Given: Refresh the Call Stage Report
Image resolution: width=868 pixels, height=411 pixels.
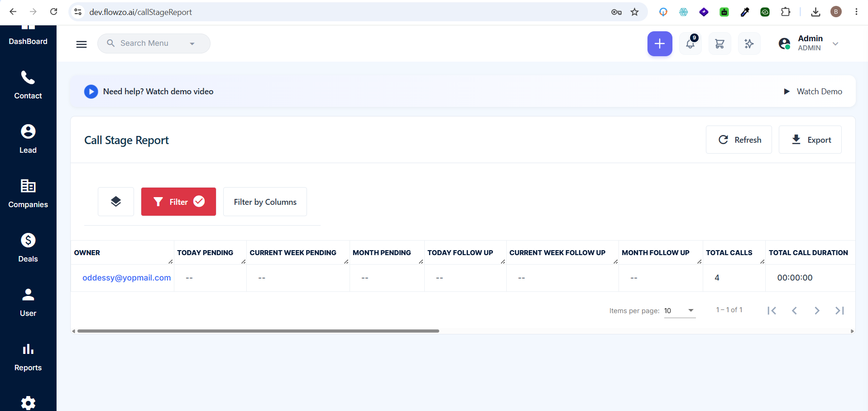Looking at the screenshot, I should coord(739,140).
